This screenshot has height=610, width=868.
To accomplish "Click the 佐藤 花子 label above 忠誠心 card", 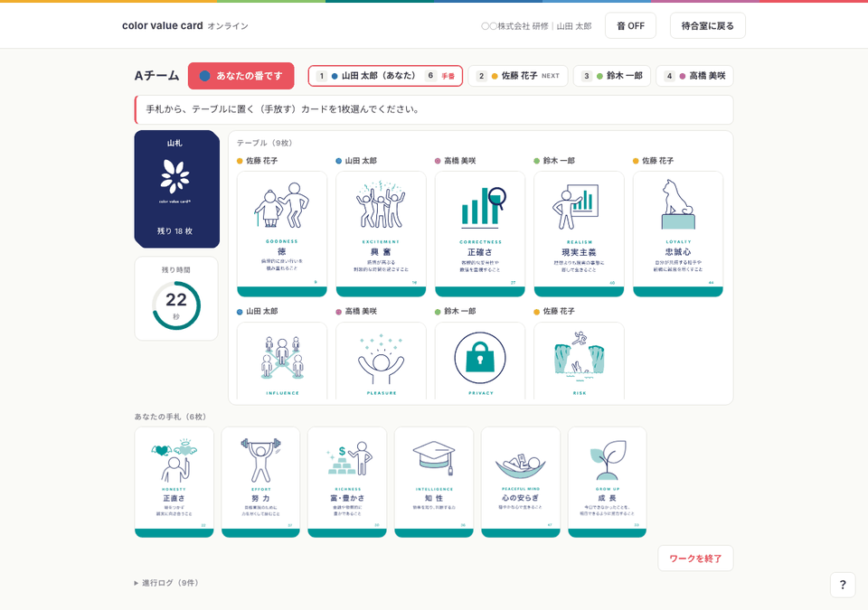I will coord(658,161).
